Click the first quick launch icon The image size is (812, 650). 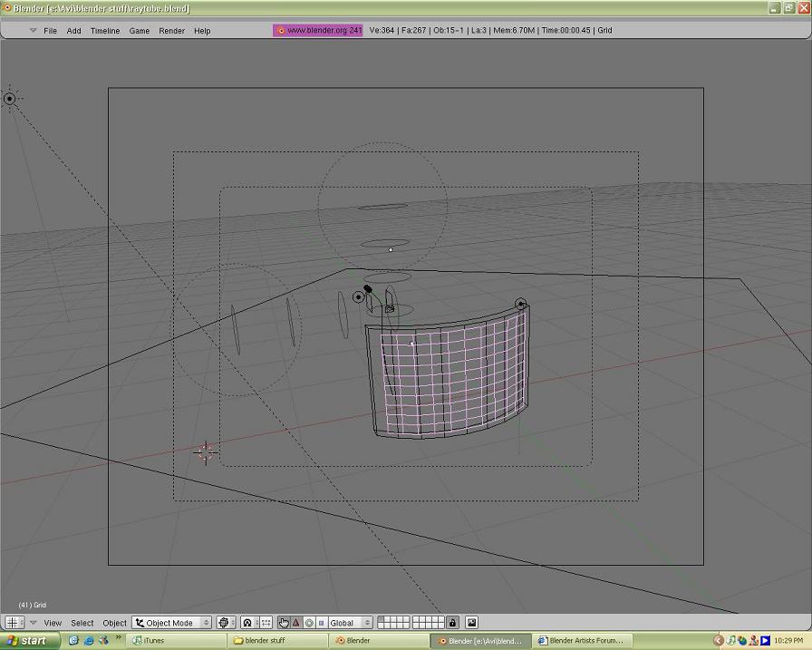pyautogui.click(x=73, y=641)
